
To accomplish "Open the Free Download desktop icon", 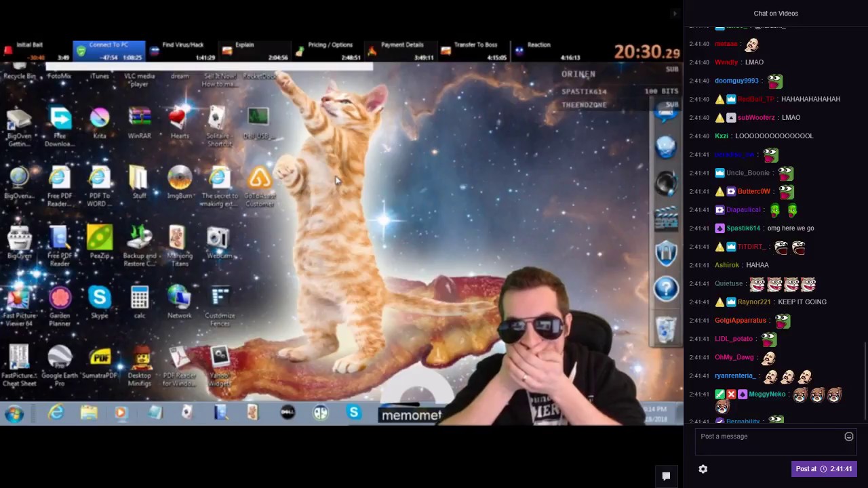I will tap(60, 127).
